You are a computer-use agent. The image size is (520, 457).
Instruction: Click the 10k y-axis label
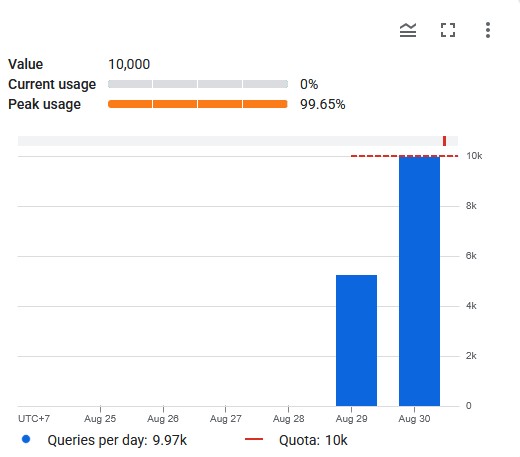474,156
